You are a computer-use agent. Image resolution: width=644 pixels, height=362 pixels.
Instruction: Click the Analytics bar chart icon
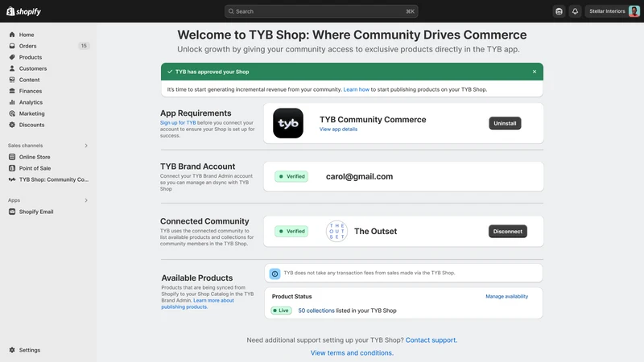12,102
